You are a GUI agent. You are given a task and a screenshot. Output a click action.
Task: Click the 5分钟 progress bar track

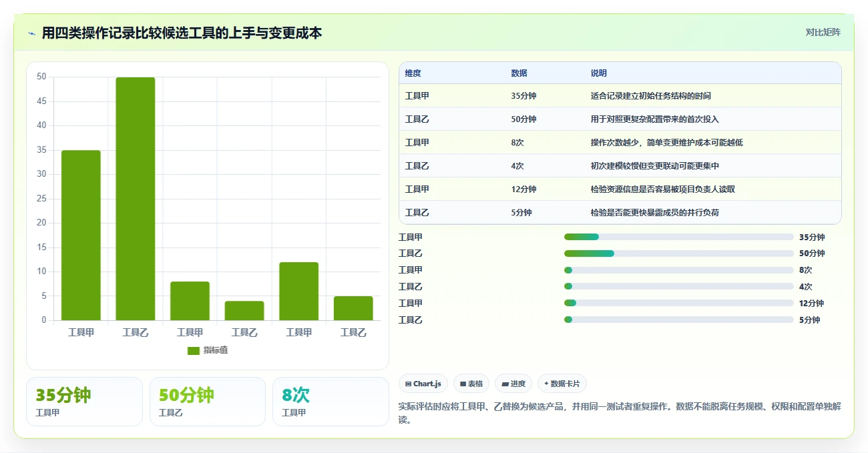click(678, 320)
